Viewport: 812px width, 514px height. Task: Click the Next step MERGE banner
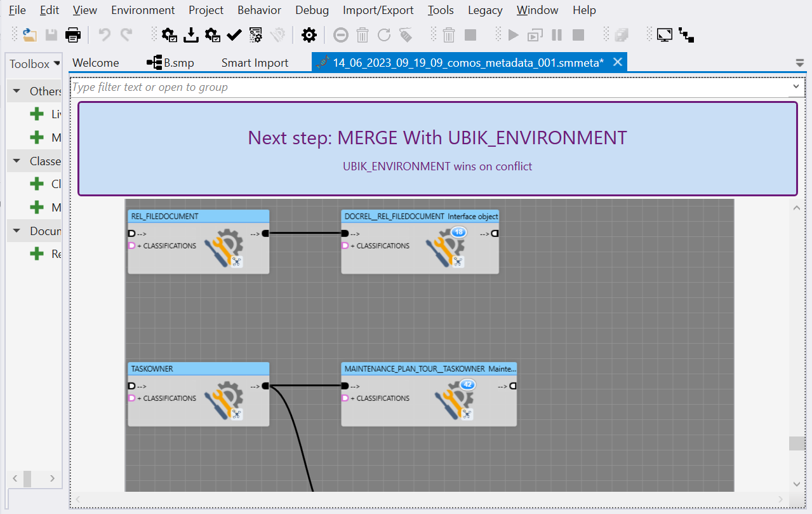click(x=437, y=149)
